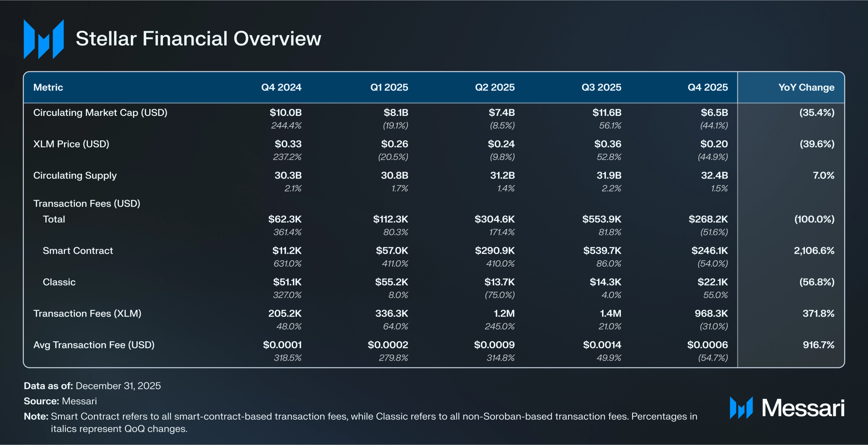The width and height of the screenshot is (868, 445).
Task: Click the Classic sub-row label
Action: pyautogui.click(x=59, y=282)
